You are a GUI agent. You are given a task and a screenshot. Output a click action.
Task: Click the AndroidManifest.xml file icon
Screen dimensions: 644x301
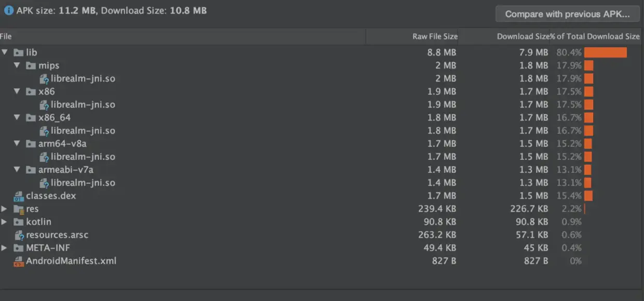point(18,261)
